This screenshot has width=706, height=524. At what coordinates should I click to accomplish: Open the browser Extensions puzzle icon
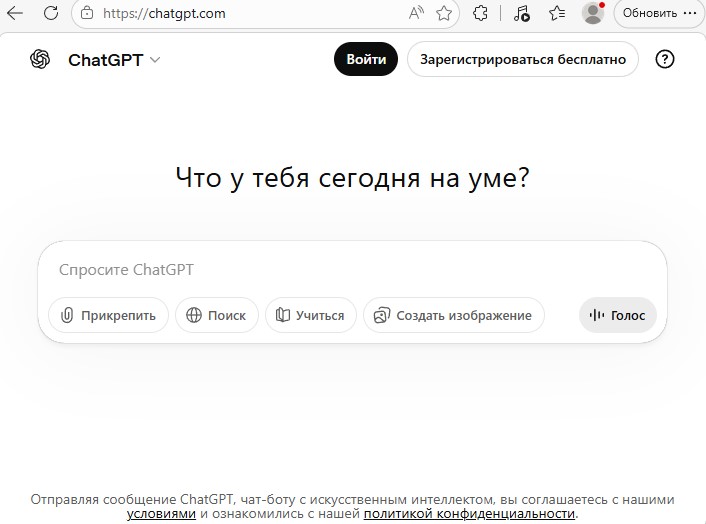[480, 14]
